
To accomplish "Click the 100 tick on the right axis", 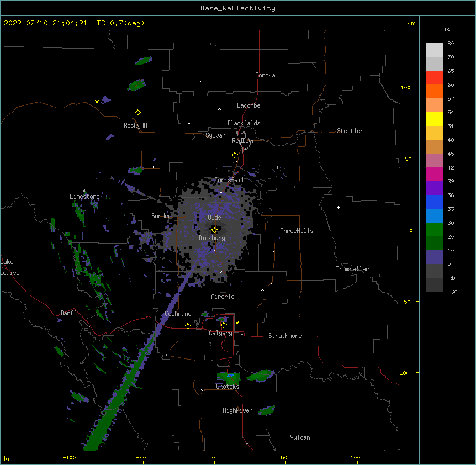I will click(405, 87).
